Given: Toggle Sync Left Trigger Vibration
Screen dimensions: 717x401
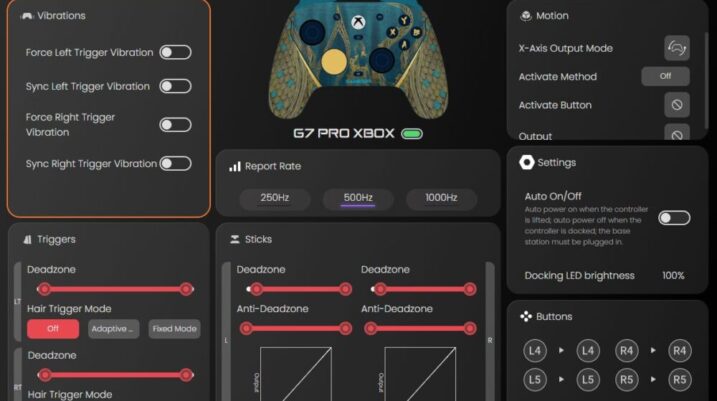Looking at the screenshot, I should tap(175, 86).
